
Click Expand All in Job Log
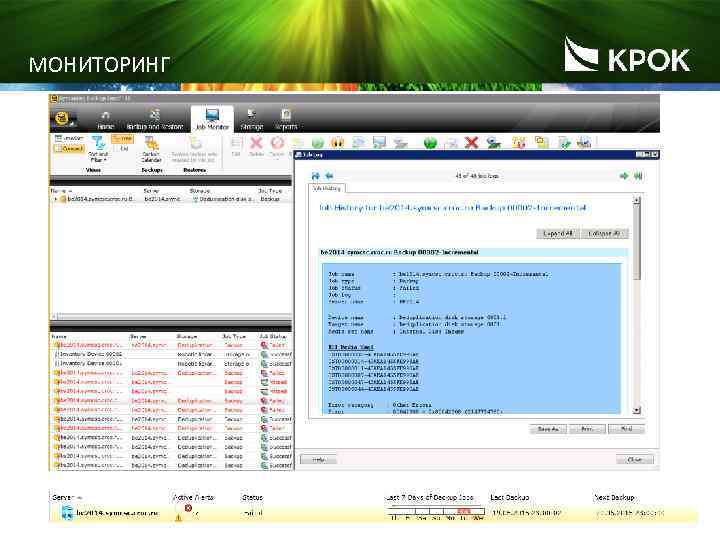[558, 233]
